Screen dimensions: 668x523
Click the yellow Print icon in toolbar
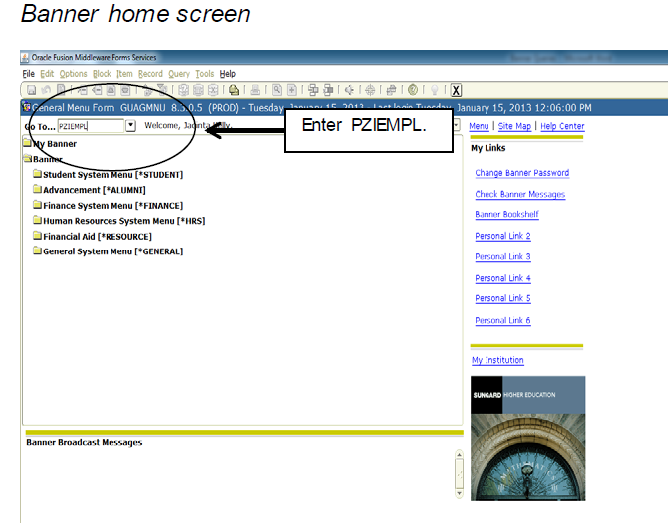233,90
